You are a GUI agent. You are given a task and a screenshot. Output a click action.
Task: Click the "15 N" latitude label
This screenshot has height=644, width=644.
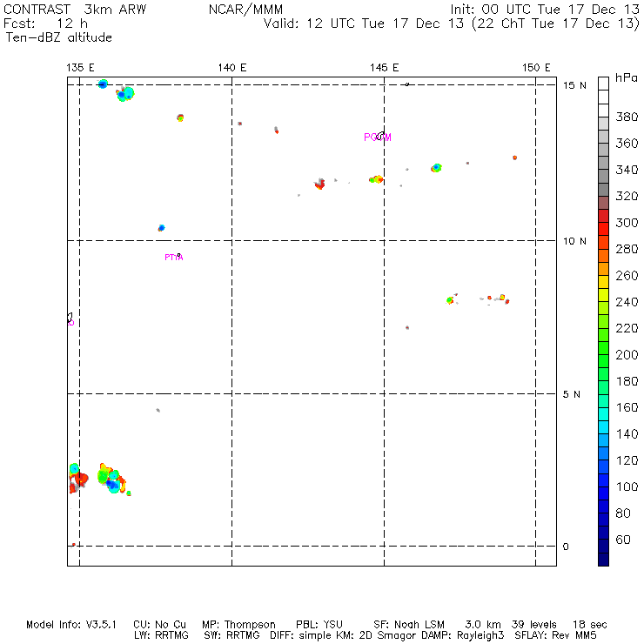click(x=574, y=85)
